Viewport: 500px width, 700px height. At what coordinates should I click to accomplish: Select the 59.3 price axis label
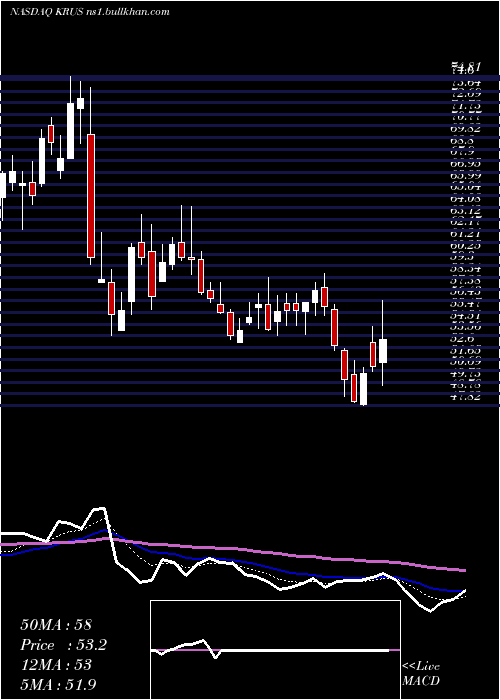point(462,257)
